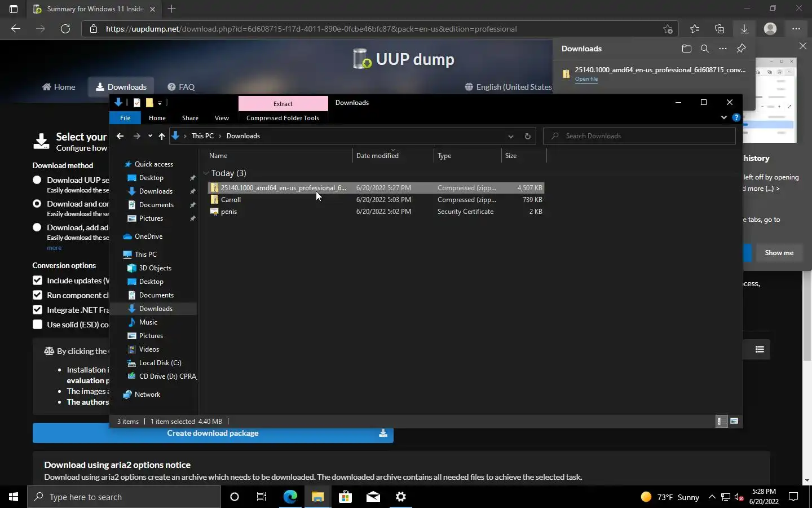Click breadcrumb arrow after This PC
Screen dimensions: 812x508
(x=220, y=136)
